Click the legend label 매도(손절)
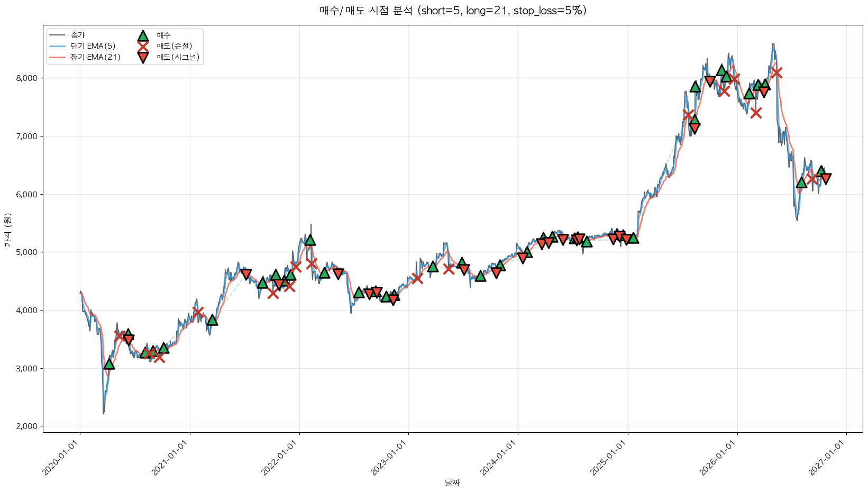The height and width of the screenshot is (492, 868). pyautogui.click(x=175, y=46)
